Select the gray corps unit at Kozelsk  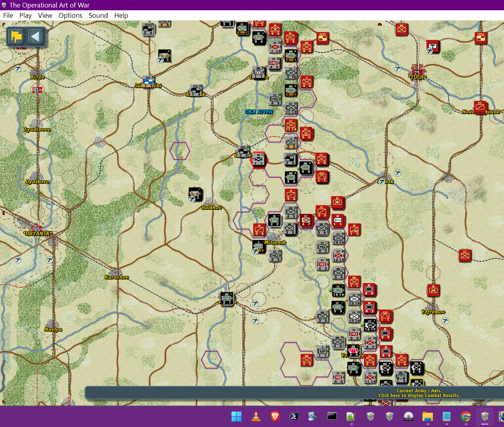(196, 90)
